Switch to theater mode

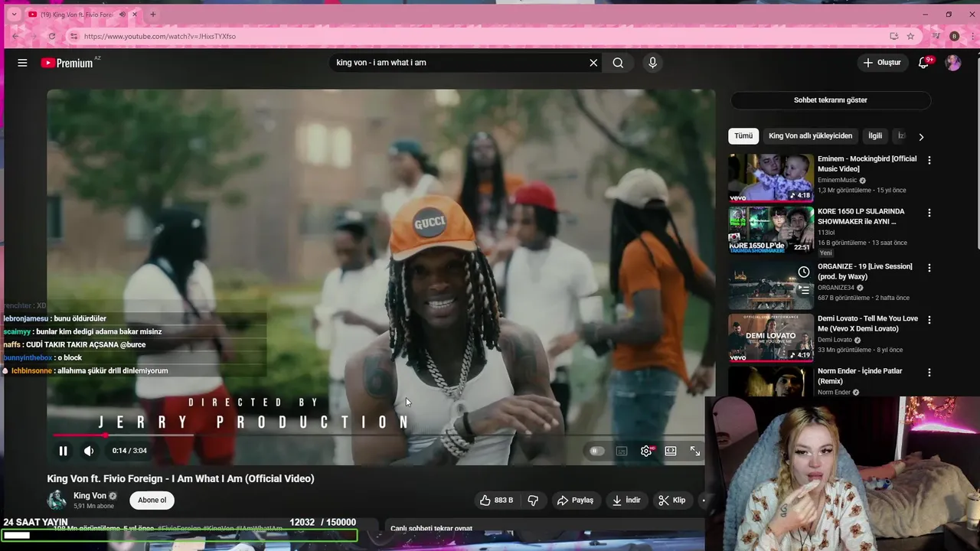671,451
